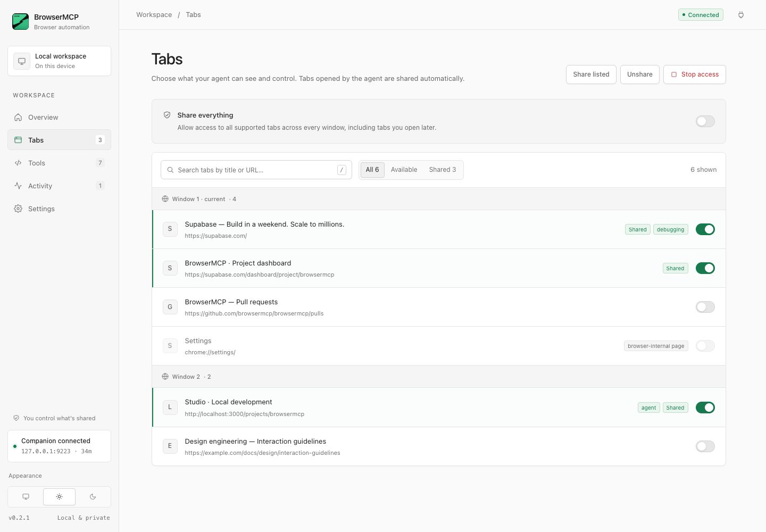The image size is (766, 532).
Task: Disable sharing for Studio Local development
Action: tap(705, 408)
